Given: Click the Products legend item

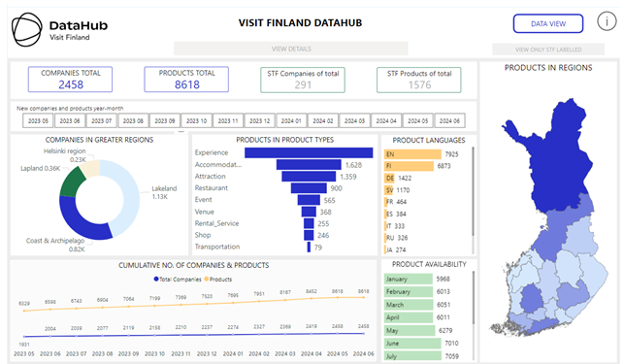Looking at the screenshot, I should (217, 280).
